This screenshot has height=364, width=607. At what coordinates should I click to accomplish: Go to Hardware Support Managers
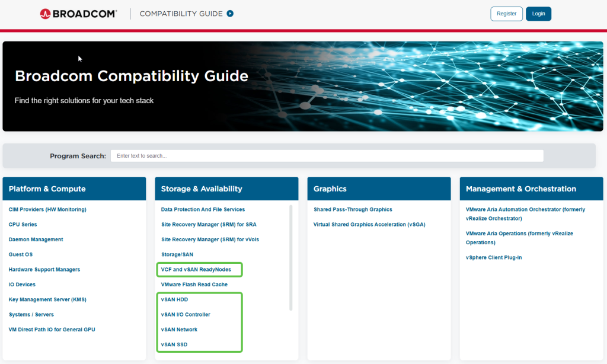click(x=44, y=270)
